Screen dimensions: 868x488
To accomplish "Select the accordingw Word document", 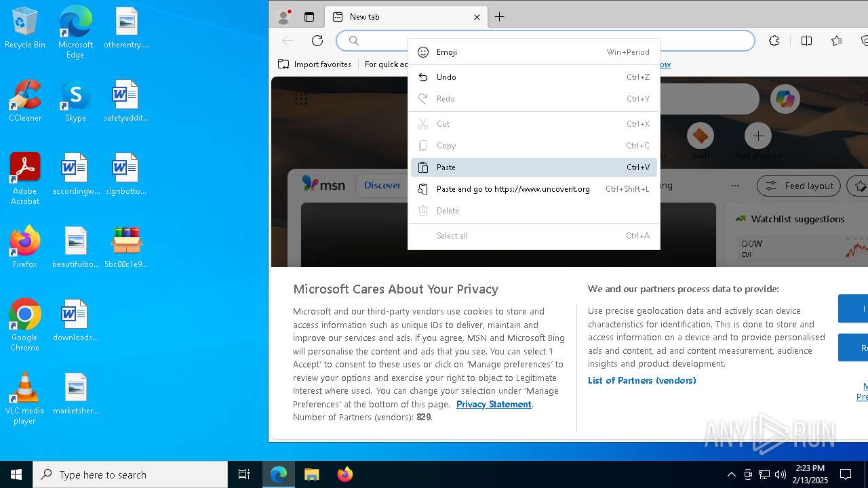I will pyautogui.click(x=75, y=175).
